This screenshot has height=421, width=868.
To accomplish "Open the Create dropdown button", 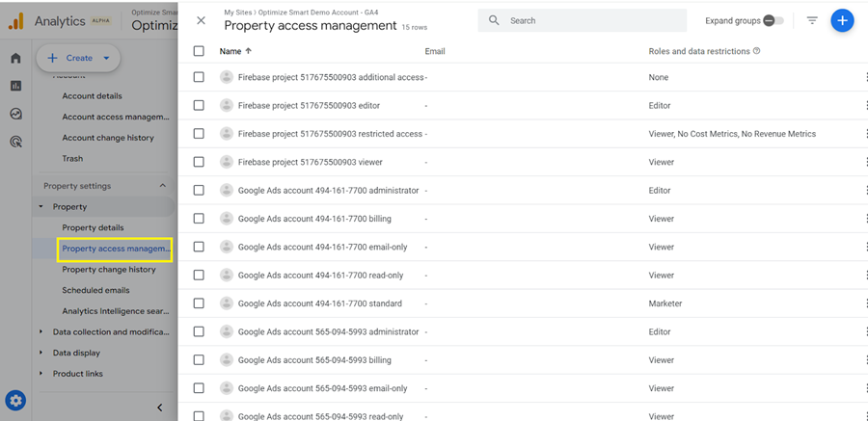I will click(x=78, y=58).
